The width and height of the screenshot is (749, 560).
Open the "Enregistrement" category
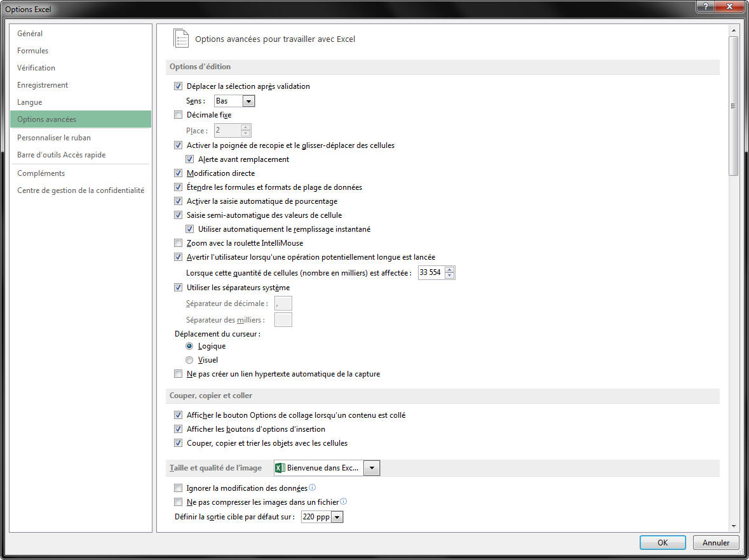(x=80, y=85)
